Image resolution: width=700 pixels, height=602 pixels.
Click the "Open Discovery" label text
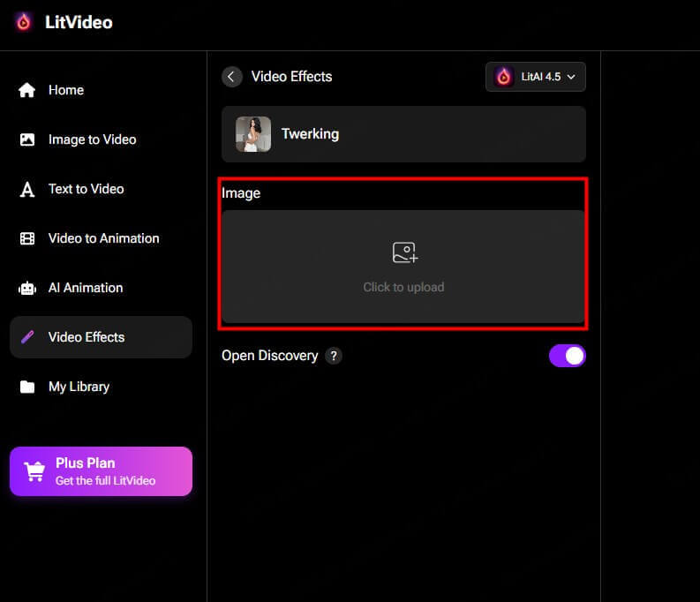pyautogui.click(x=269, y=356)
